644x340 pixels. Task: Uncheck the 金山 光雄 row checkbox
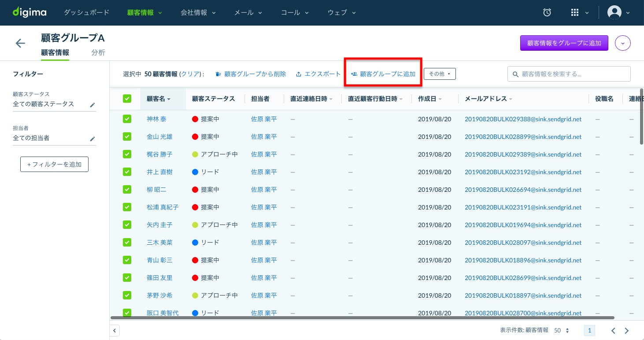click(127, 137)
